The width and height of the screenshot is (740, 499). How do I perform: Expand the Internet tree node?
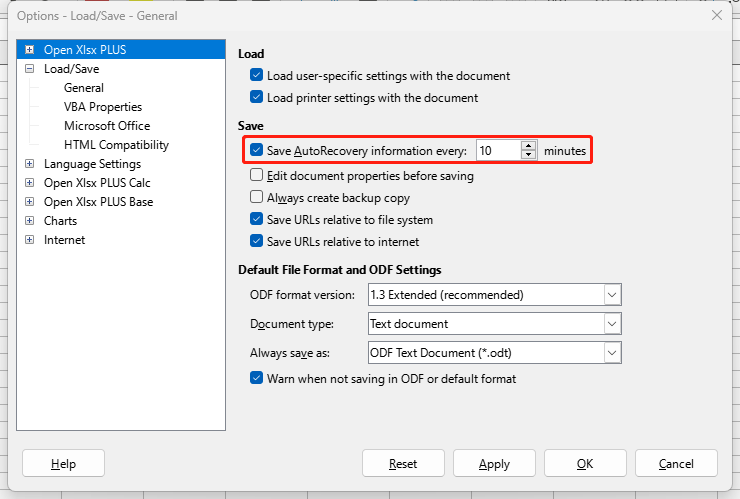coord(30,239)
